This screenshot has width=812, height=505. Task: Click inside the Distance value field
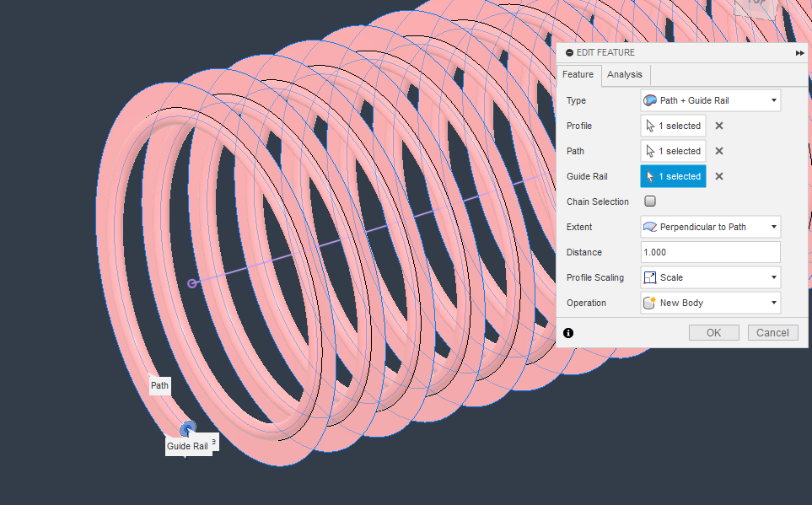pyautogui.click(x=708, y=251)
